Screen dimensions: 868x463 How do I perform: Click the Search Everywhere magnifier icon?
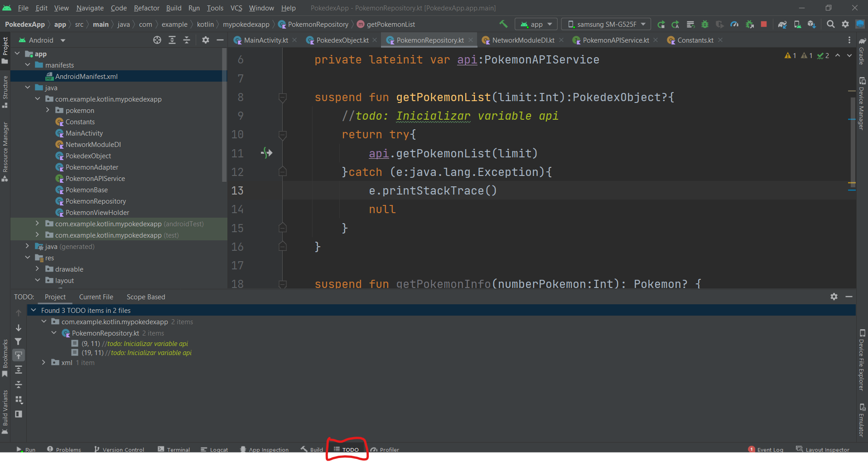[830, 24]
